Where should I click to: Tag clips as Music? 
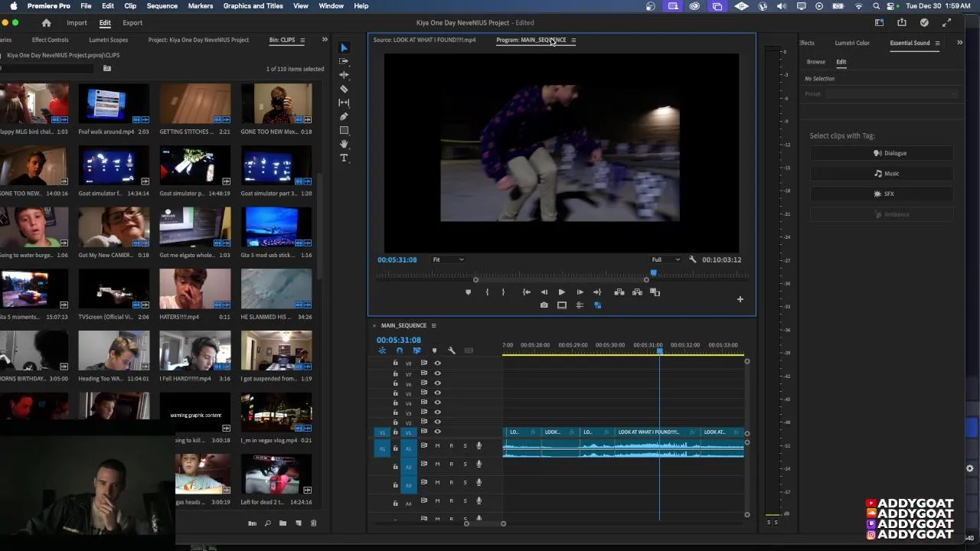[883, 174]
